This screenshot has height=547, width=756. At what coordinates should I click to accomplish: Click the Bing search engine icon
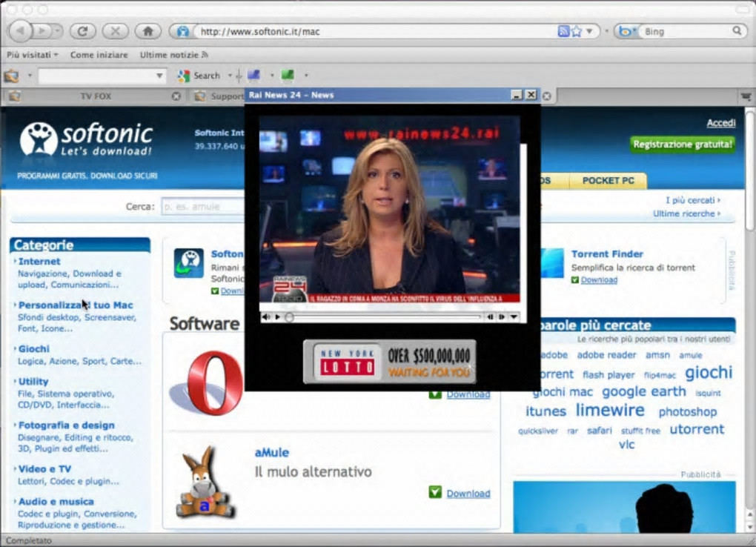625,31
